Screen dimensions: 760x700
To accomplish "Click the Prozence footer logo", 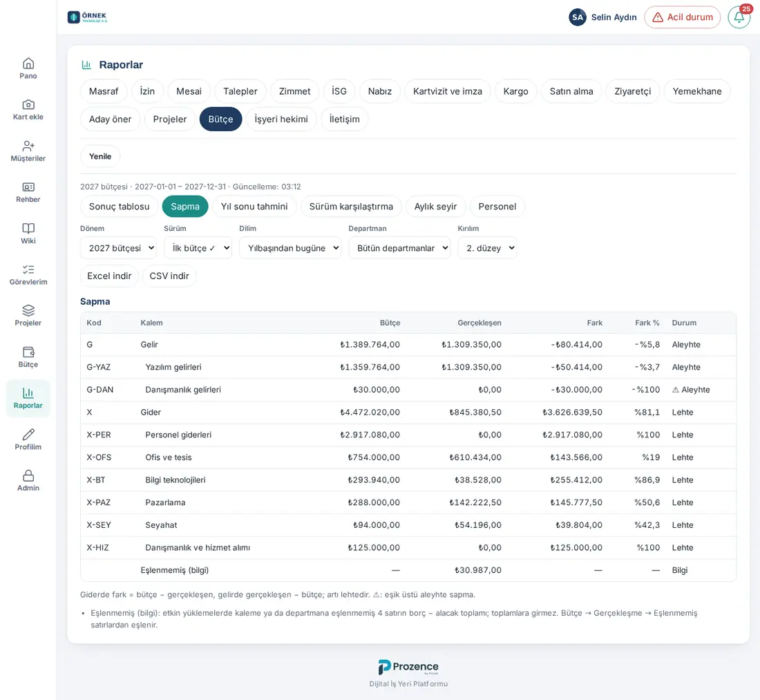I will pos(408,667).
